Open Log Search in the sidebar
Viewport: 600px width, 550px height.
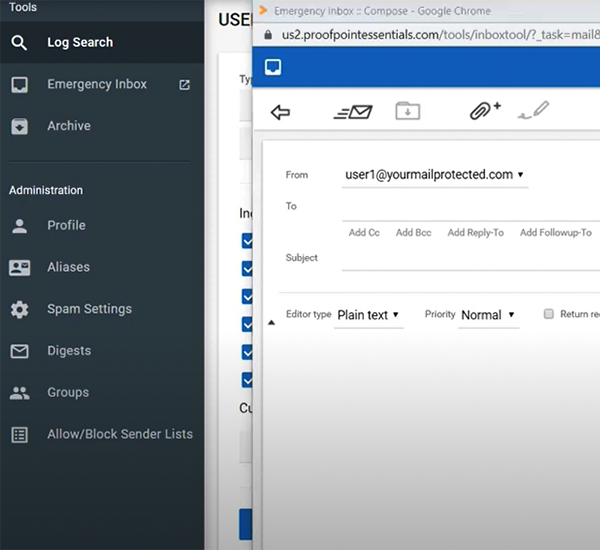(x=102, y=42)
